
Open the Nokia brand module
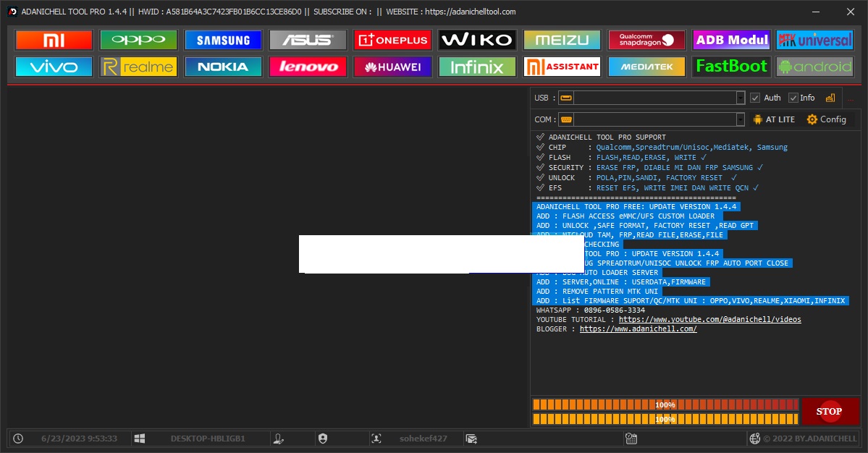223,67
